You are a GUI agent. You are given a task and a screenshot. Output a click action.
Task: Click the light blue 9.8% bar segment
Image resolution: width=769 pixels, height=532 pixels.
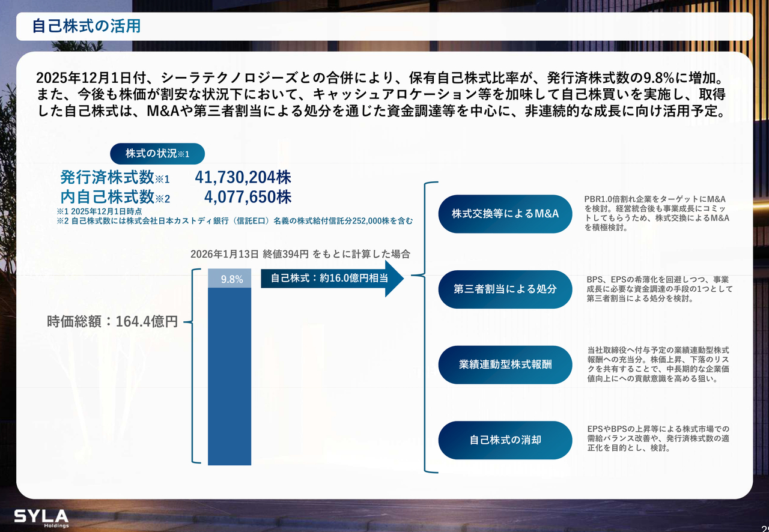(229, 279)
